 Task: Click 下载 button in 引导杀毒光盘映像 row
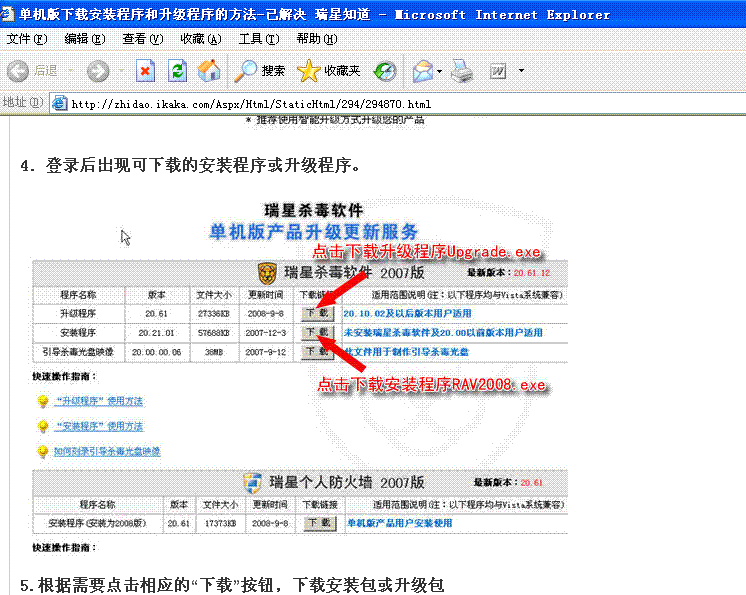coord(318,352)
